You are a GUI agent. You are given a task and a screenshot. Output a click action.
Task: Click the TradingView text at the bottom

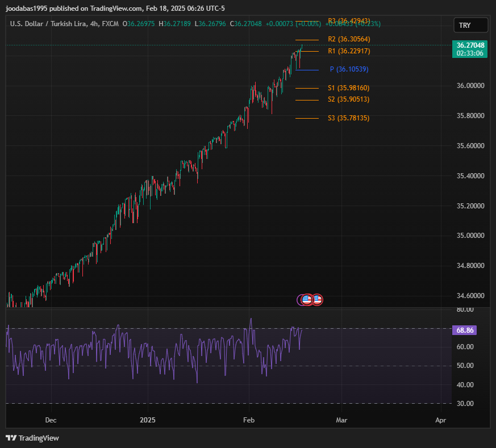39,438
